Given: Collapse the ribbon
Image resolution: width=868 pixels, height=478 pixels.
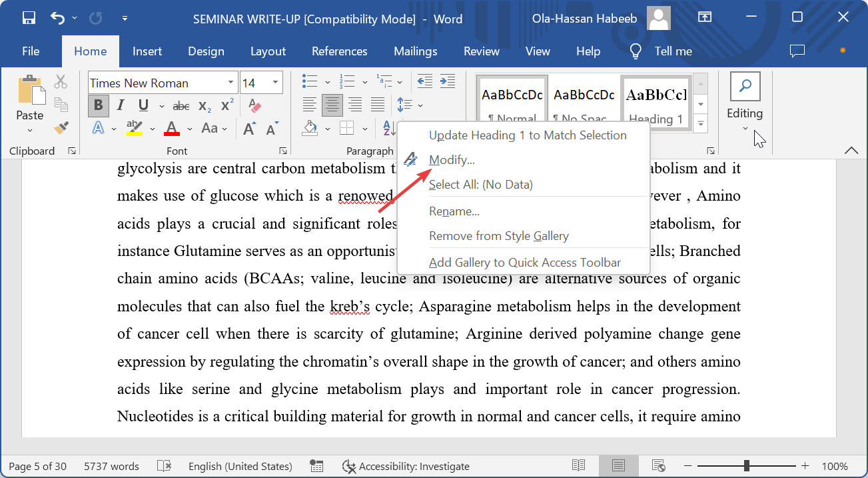Looking at the screenshot, I should pos(851,151).
